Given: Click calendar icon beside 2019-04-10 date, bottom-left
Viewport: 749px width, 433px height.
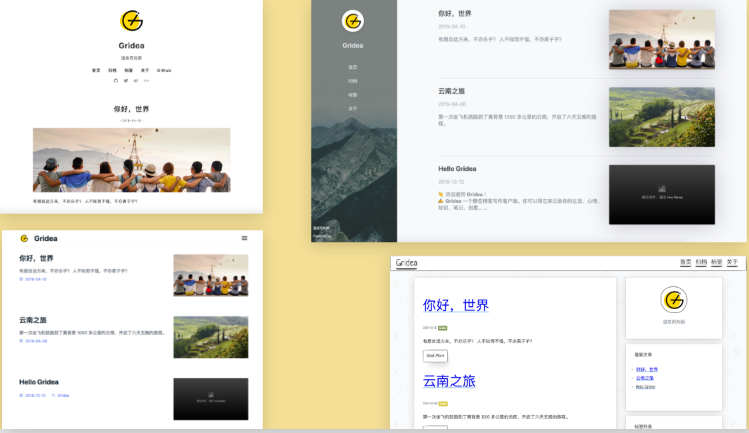Looking at the screenshot, I should pyautogui.click(x=21, y=279).
